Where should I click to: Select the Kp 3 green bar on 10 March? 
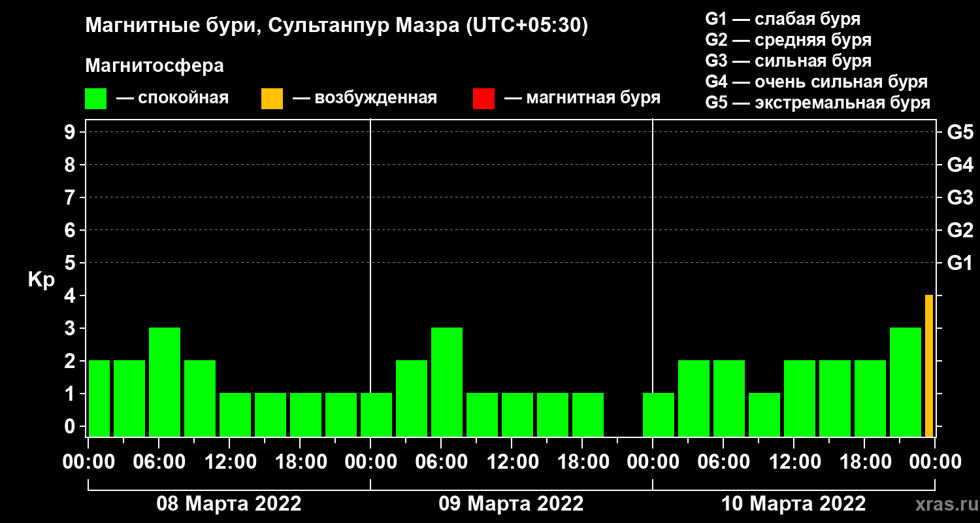tap(906, 382)
